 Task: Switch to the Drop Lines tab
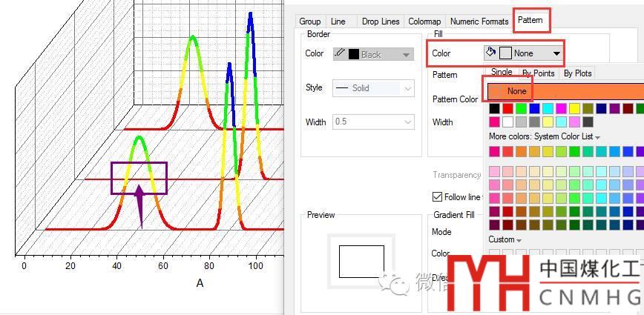coord(381,21)
